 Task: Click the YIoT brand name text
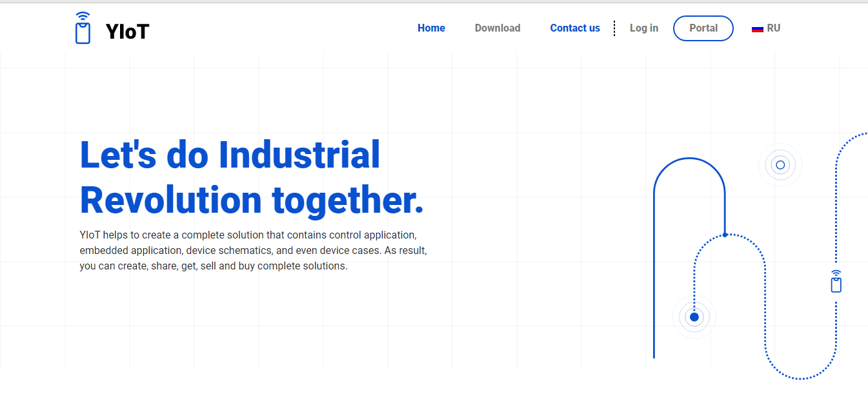coord(127,31)
